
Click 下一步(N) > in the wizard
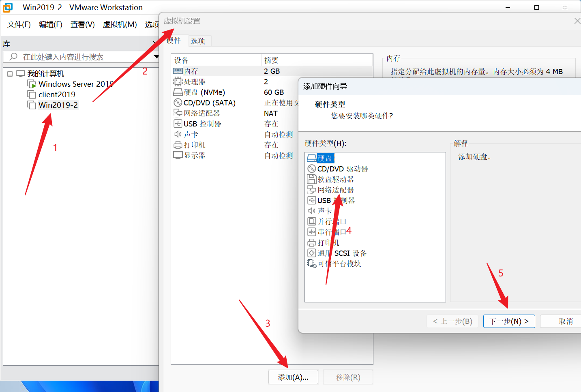point(509,321)
